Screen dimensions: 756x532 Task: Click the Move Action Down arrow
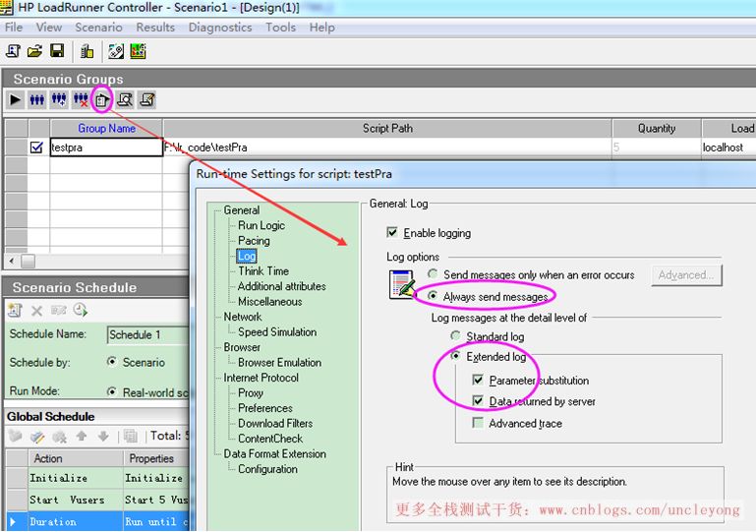[102, 436]
